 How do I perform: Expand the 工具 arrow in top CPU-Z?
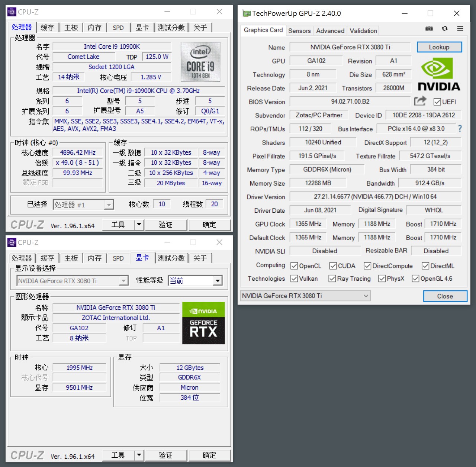tap(139, 225)
